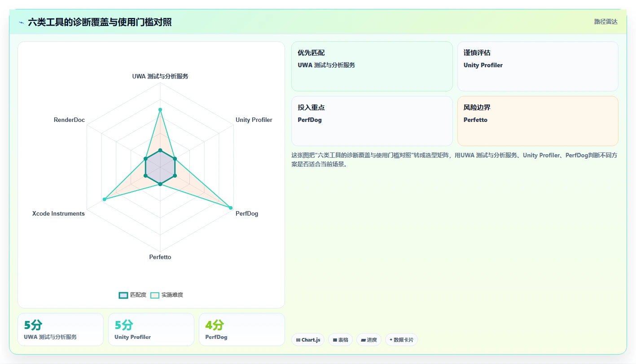Click the 5分 Unity Profiler score card

tap(151, 329)
